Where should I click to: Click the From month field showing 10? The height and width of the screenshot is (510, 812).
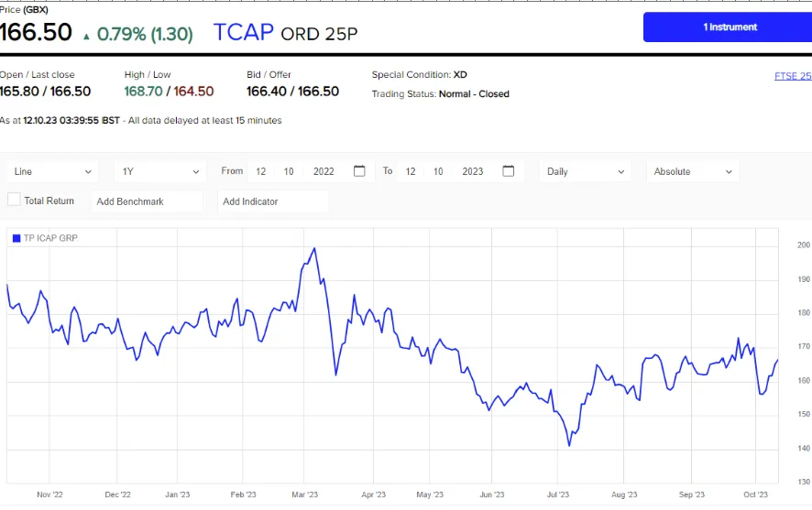coord(289,171)
